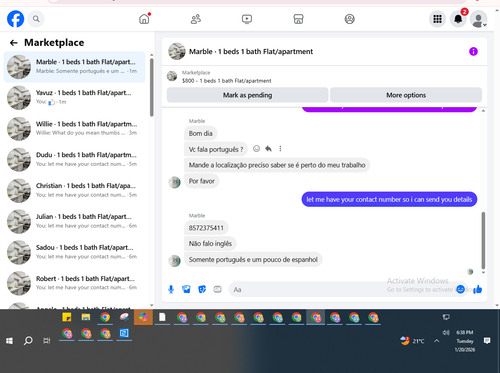Open the Robert conversation
This screenshot has height=373, width=500.
coord(74,283)
